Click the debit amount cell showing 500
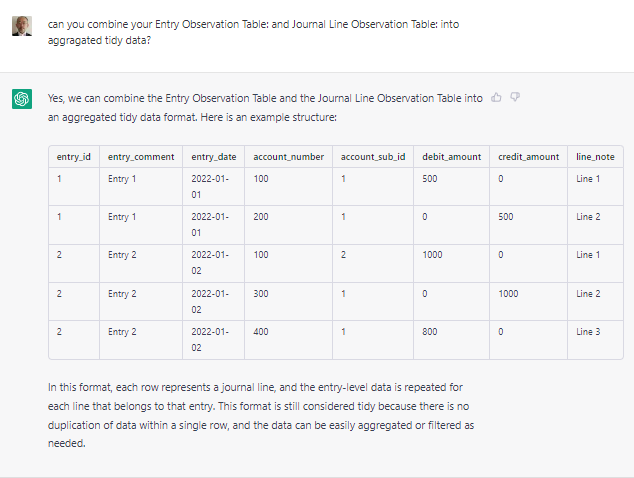Image resolution: width=634 pixels, height=478 pixels. pos(451,186)
